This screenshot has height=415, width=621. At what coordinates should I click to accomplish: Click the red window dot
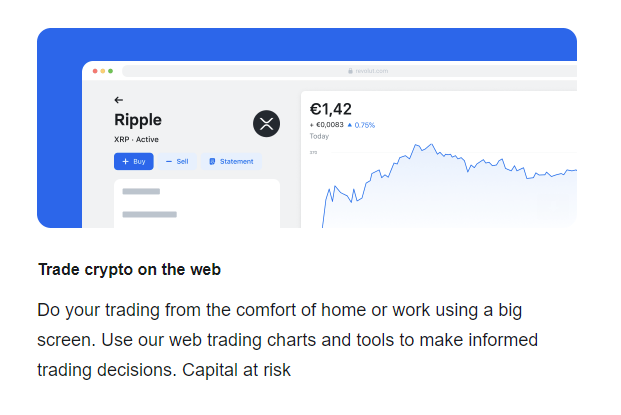pos(95,71)
